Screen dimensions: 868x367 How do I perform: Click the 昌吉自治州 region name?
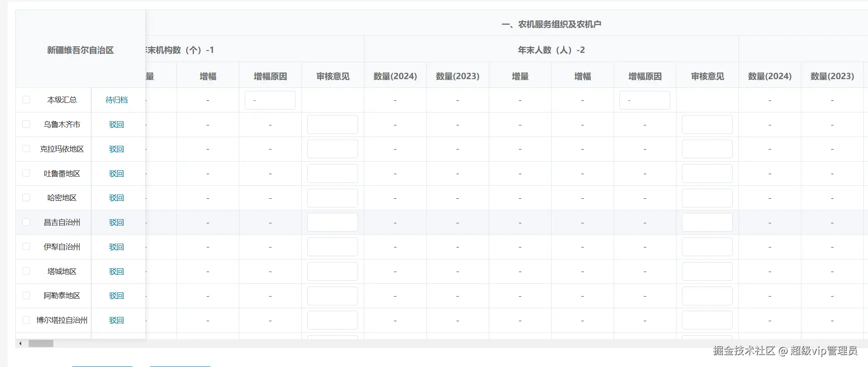pyautogui.click(x=62, y=222)
